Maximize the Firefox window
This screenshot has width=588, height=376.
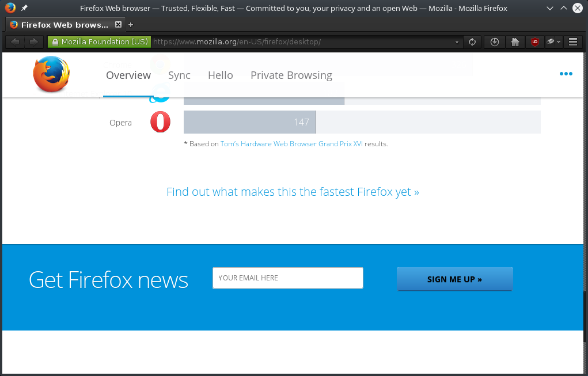point(564,8)
